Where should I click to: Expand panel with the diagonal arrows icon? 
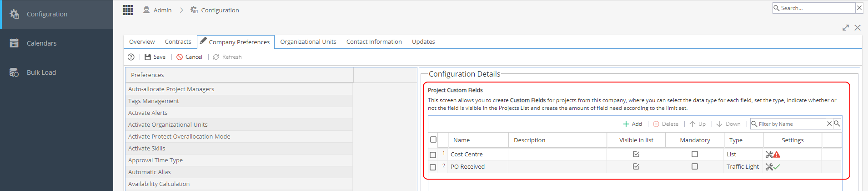coord(846,28)
